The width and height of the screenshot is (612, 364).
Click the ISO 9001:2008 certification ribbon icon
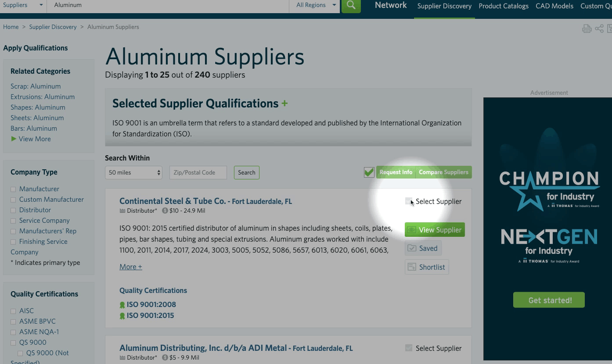[x=122, y=305]
